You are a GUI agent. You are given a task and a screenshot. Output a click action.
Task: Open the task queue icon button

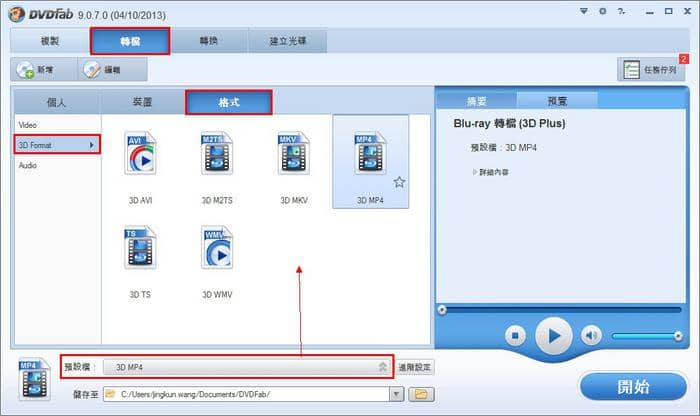point(651,70)
